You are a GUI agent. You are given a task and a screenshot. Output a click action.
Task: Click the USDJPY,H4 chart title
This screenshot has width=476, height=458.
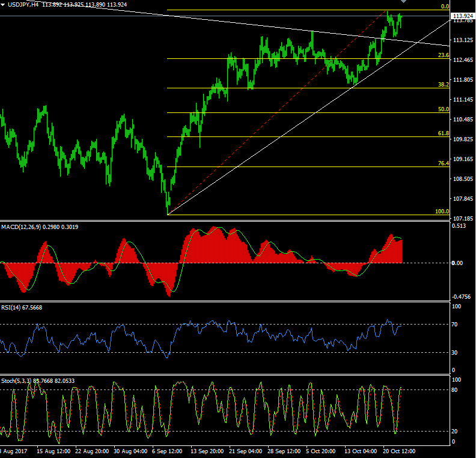pos(23,5)
